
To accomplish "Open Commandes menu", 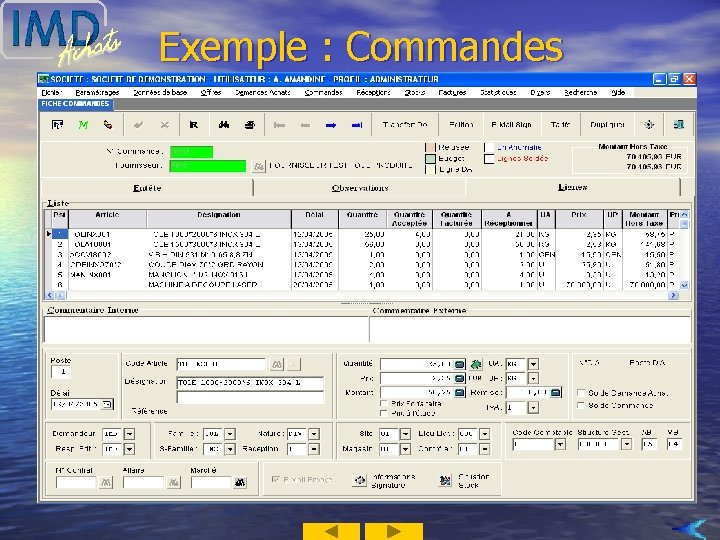I will coord(323,92).
